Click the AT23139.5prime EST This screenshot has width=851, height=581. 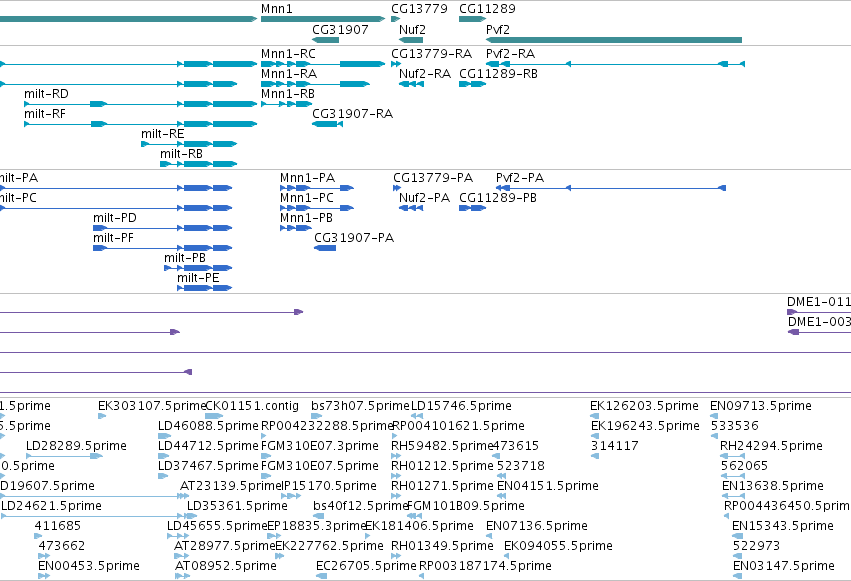coord(185,496)
